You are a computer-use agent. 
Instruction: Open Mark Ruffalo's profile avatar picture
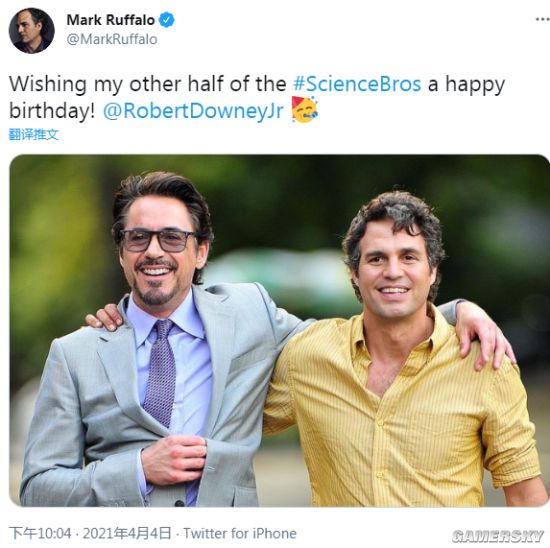(x=32, y=31)
